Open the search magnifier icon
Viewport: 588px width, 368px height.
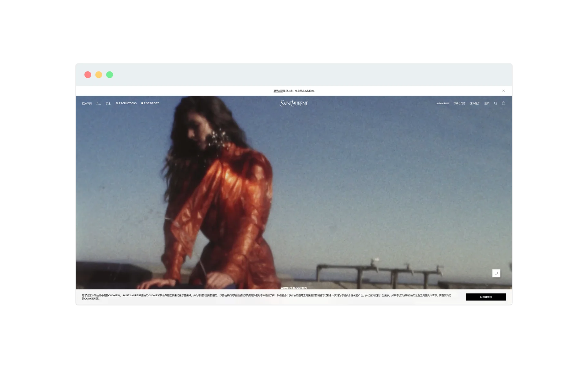click(x=496, y=103)
